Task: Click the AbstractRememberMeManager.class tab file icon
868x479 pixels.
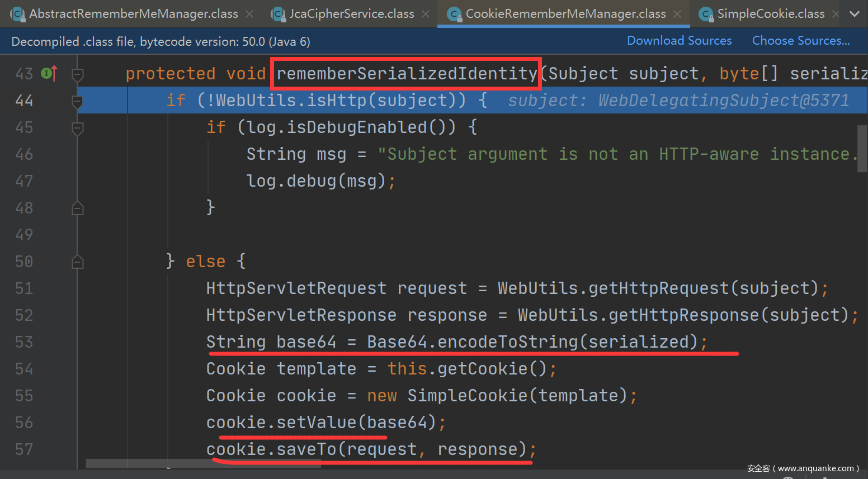Action: click(x=18, y=14)
